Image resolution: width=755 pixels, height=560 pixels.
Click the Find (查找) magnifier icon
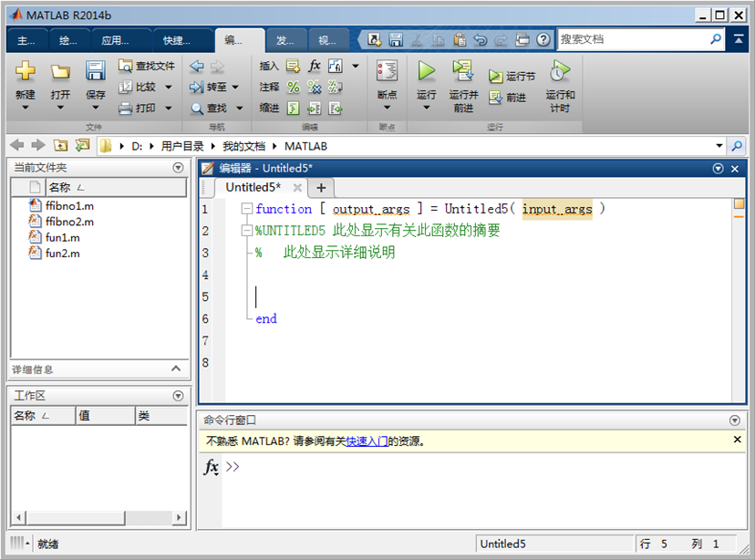(196, 109)
